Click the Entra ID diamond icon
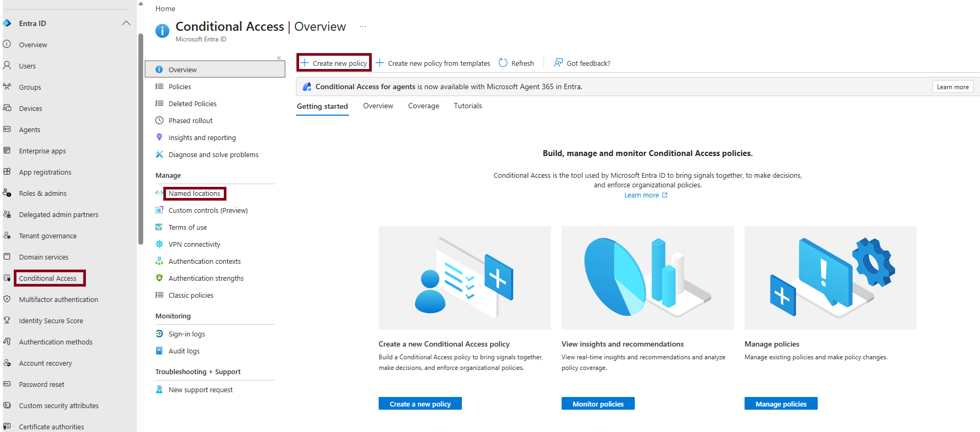This screenshot has width=980, height=432. point(7,23)
